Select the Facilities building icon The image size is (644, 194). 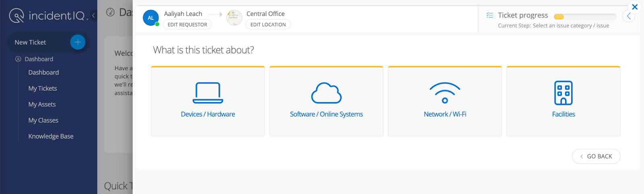point(563,93)
